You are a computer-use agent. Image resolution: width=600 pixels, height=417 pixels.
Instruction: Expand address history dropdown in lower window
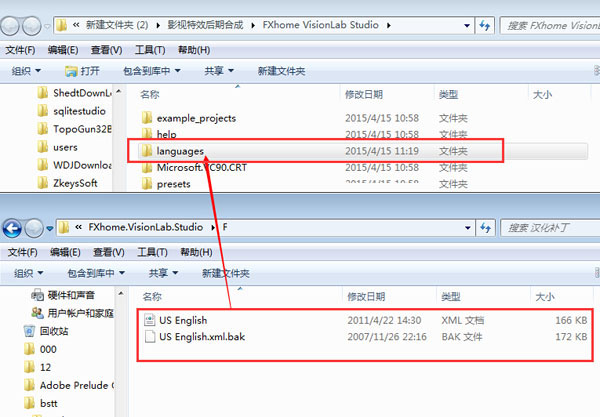coord(468,228)
